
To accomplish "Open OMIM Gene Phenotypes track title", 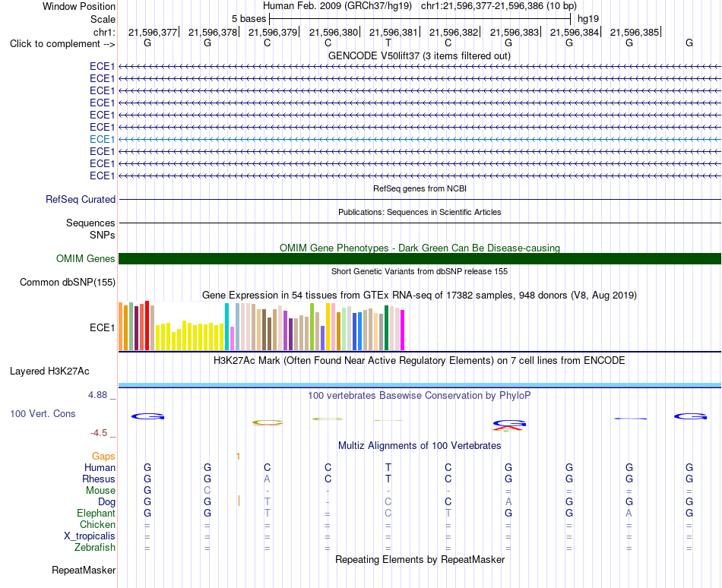I will 420,248.
